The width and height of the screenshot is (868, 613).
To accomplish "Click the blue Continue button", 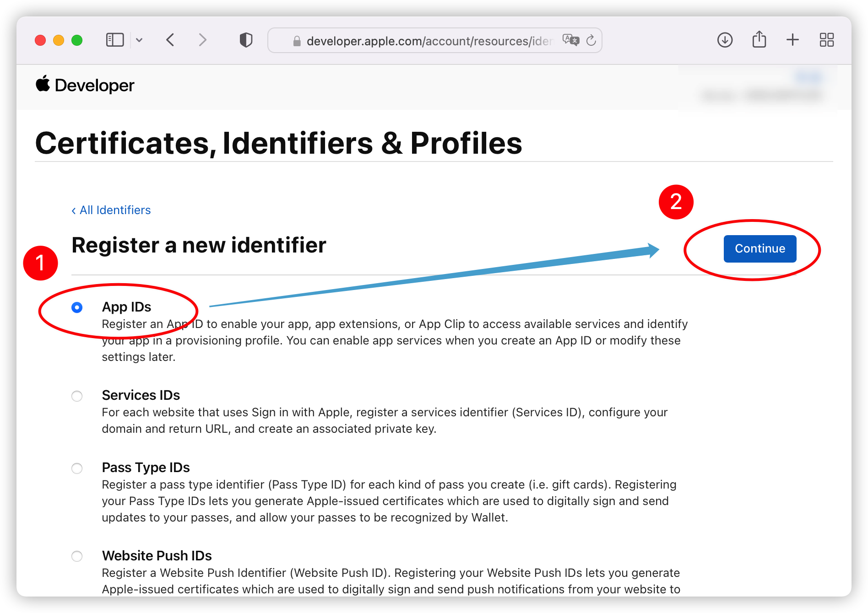I will [760, 249].
